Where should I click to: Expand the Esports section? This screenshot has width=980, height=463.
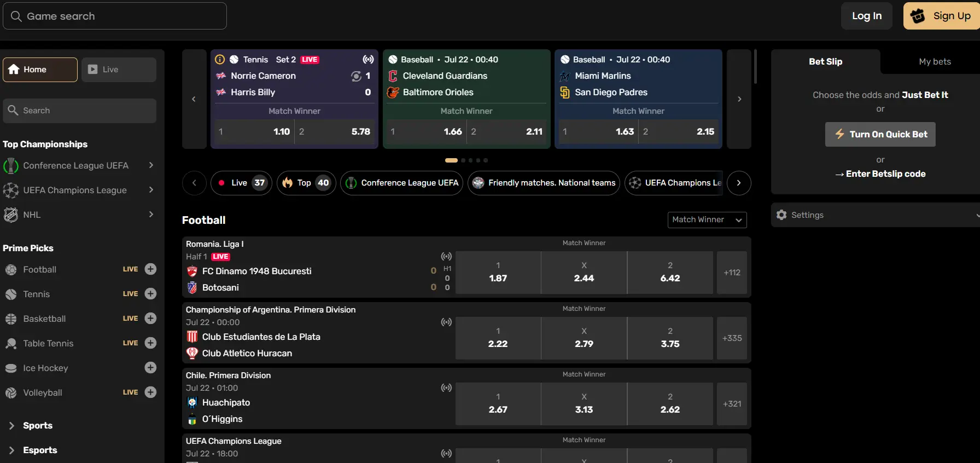(x=11, y=450)
